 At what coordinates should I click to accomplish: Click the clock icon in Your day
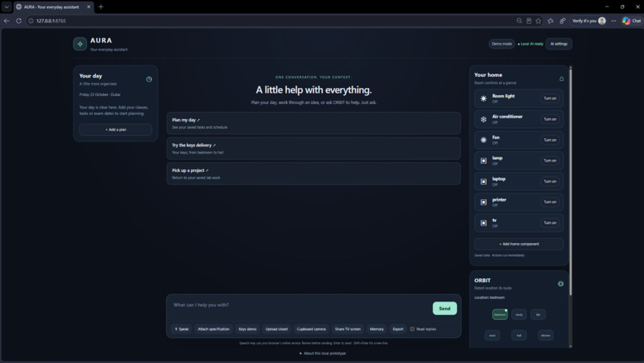click(149, 79)
